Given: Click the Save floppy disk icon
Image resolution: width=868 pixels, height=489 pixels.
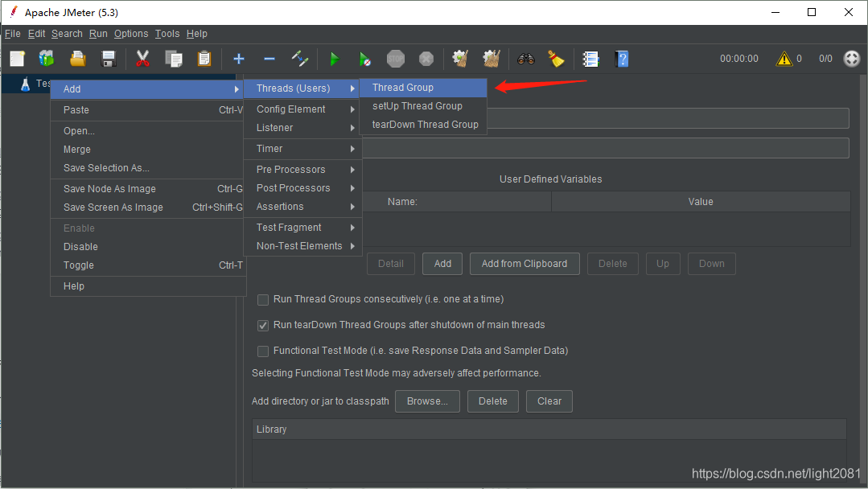Looking at the screenshot, I should point(109,59).
